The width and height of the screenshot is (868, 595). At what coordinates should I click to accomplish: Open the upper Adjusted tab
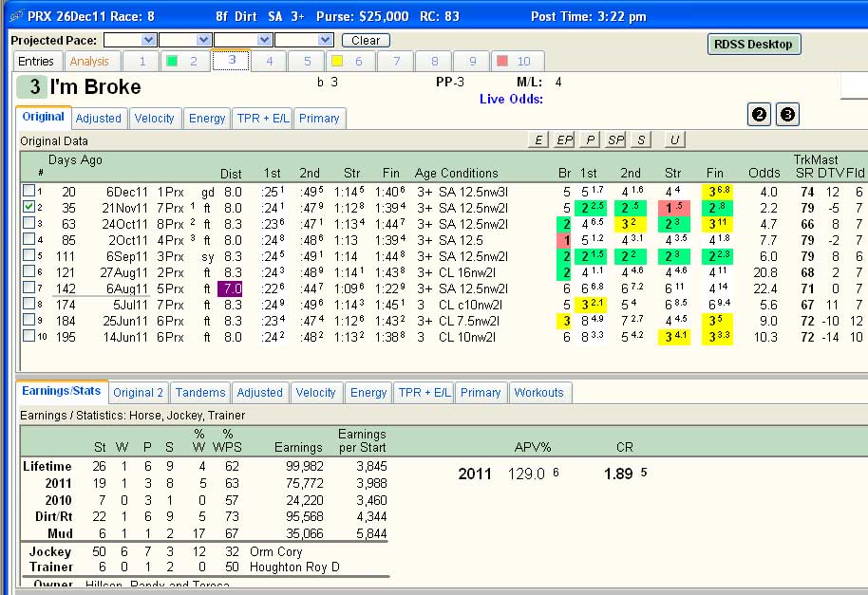click(99, 119)
